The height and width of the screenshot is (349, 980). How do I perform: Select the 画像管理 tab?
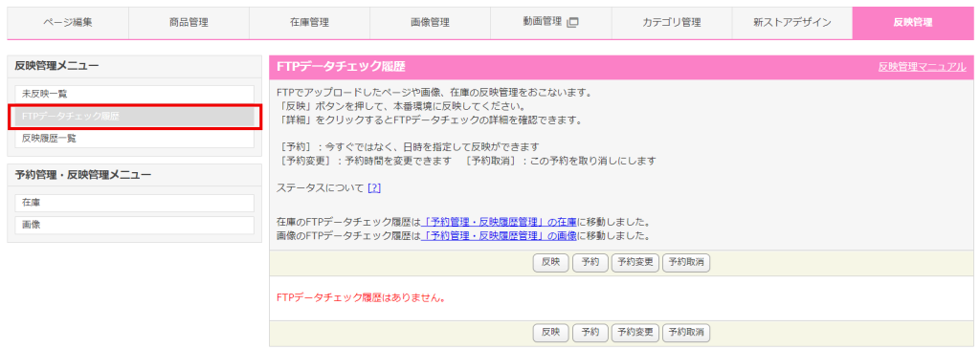tap(430, 23)
